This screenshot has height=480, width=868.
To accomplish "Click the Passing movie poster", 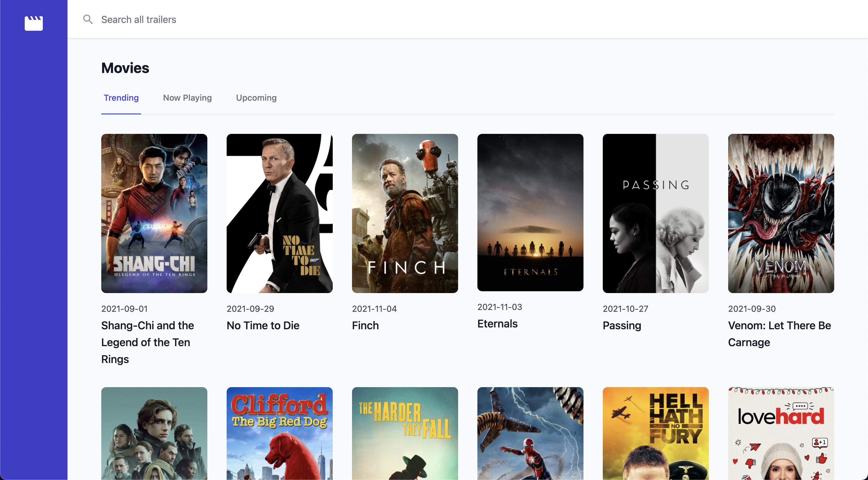I will tap(656, 213).
